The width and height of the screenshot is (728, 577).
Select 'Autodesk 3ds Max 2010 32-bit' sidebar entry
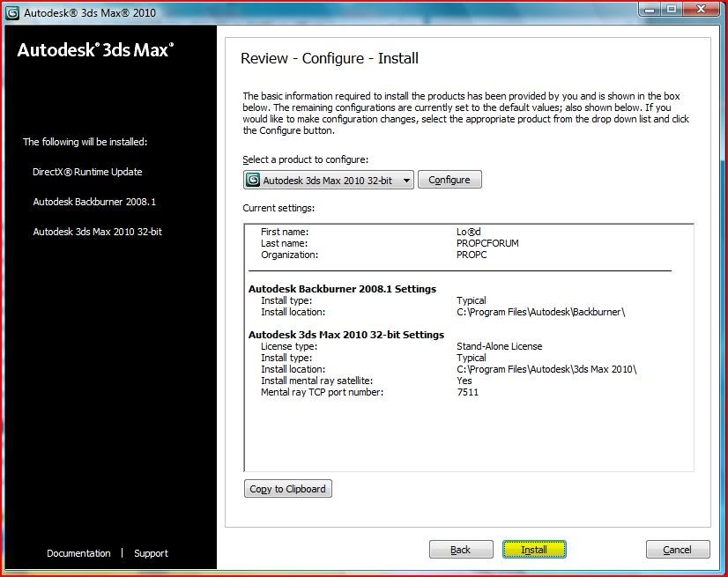98,232
